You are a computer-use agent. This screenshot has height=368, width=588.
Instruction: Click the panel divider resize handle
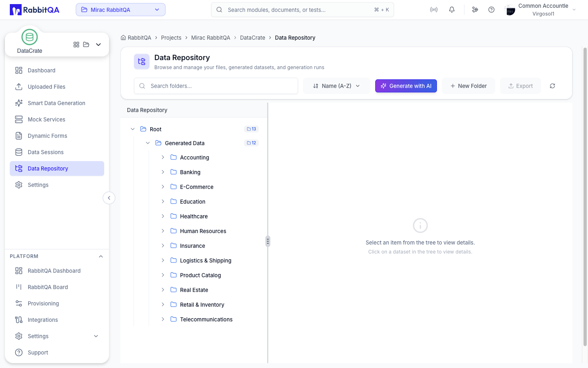click(268, 241)
